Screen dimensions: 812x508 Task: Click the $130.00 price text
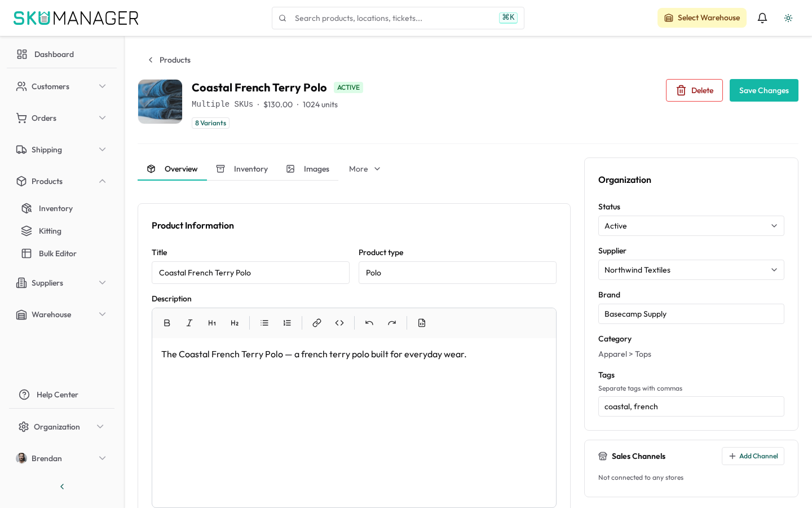pos(278,104)
